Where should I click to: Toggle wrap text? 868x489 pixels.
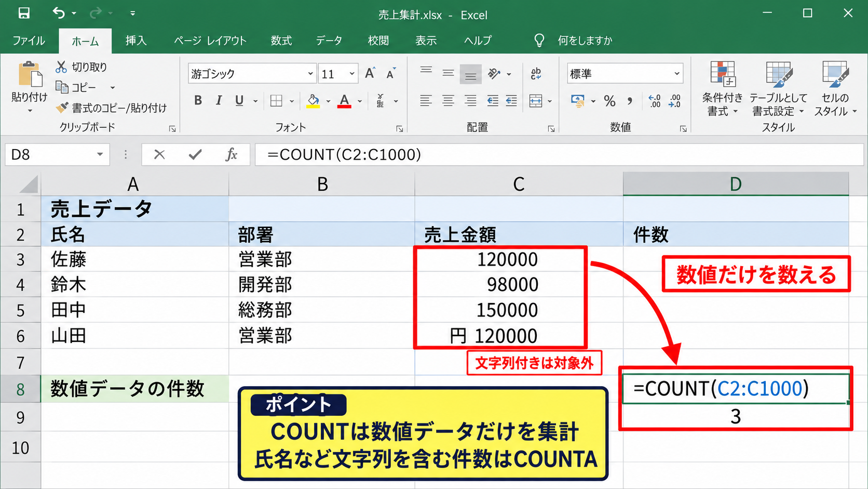[x=536, y=74]
